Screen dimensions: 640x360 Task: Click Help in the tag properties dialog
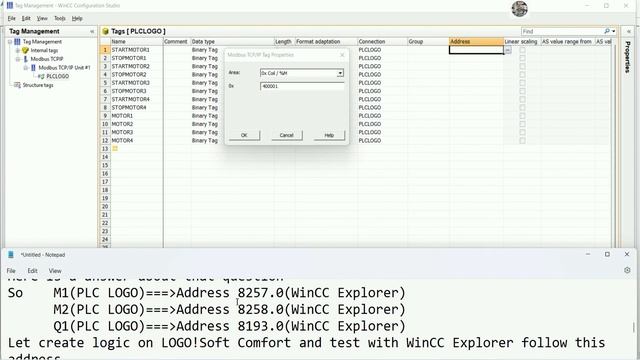pos(329,135)
